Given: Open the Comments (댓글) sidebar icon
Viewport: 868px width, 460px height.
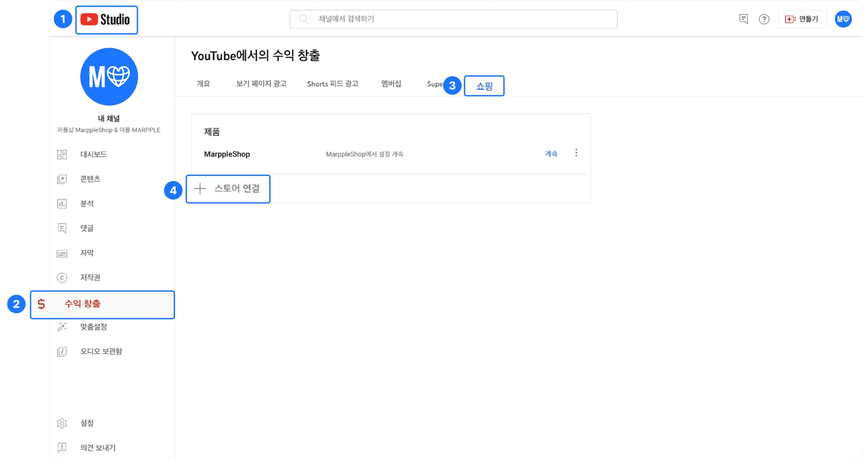Looking at the screenshot, I should click(x=62, y=229).
